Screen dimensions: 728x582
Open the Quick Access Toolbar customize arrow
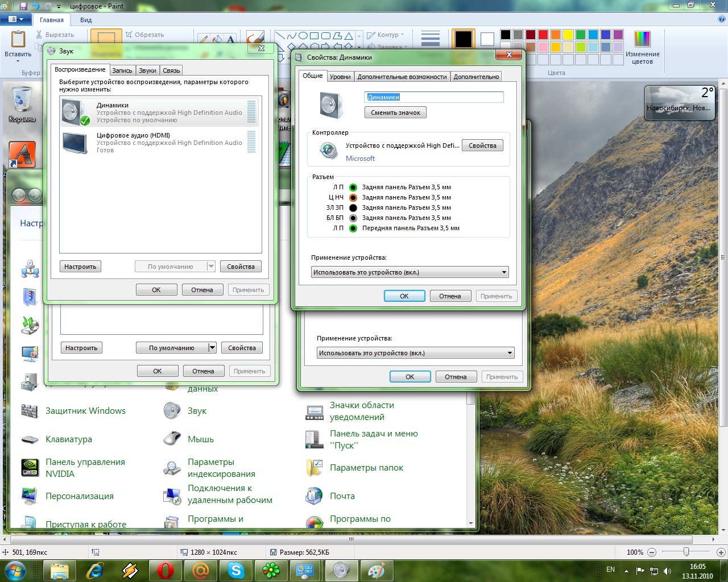pos(59,7)
